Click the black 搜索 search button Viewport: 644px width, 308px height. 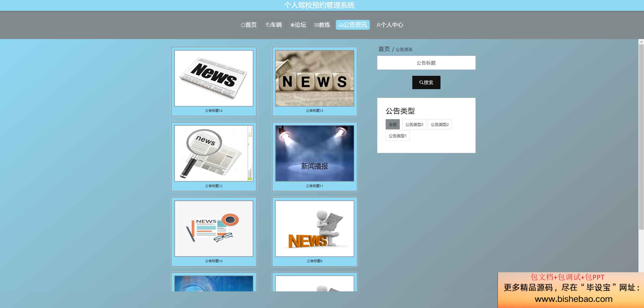[x=426, y=82]
